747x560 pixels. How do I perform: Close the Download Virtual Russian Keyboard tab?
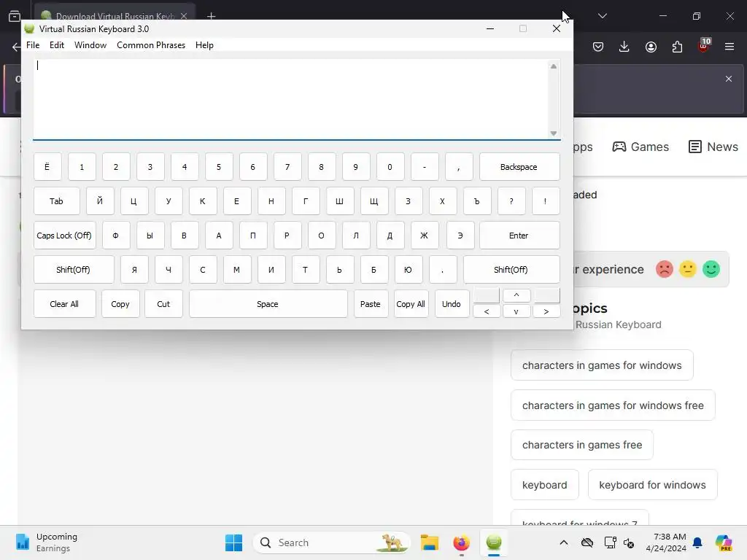tap(184, 16)
